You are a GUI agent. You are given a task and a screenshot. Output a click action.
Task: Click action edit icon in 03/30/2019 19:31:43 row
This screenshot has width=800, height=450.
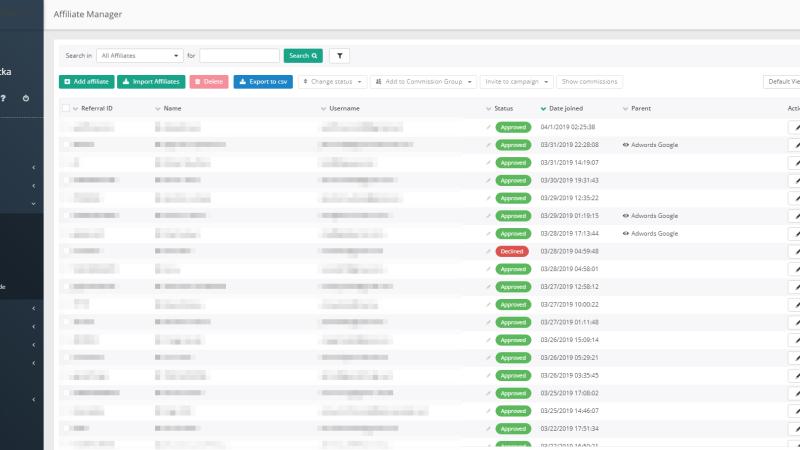click(x=795, y=180)
